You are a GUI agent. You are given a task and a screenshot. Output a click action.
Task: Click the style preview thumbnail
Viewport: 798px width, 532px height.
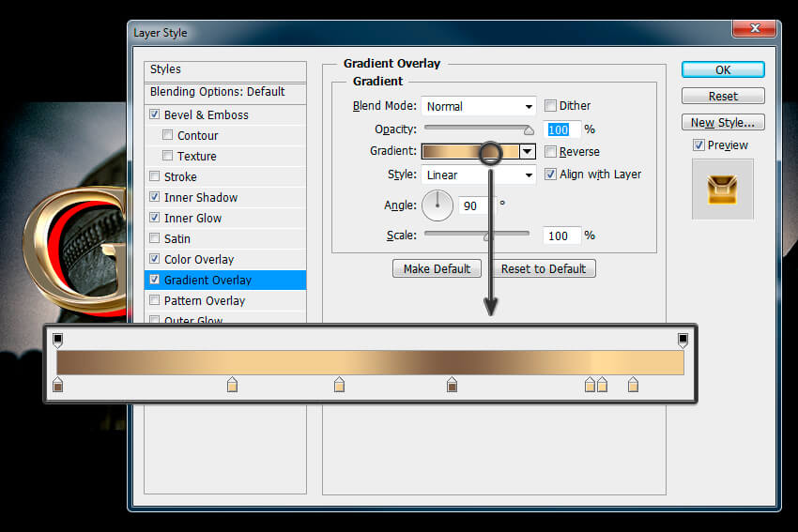722,190
